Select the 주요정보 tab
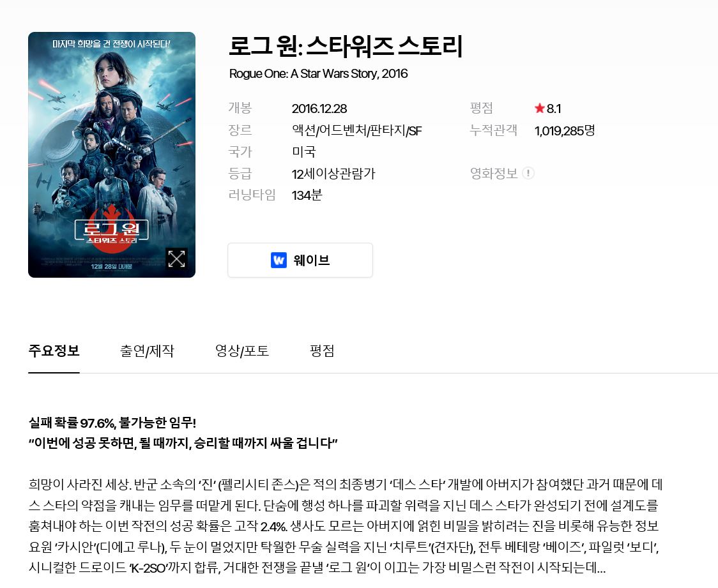Viewport: 718px width, 588px height. point(54,351)
